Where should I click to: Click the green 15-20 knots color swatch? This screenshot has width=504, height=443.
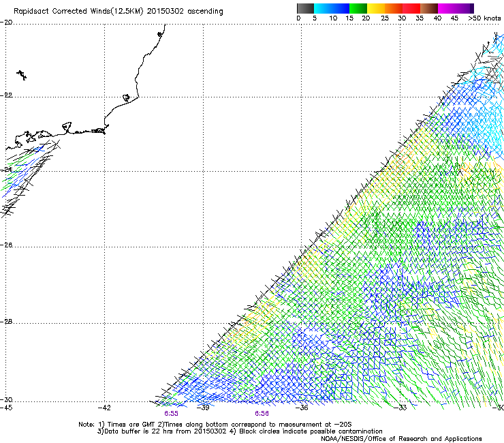358,8
